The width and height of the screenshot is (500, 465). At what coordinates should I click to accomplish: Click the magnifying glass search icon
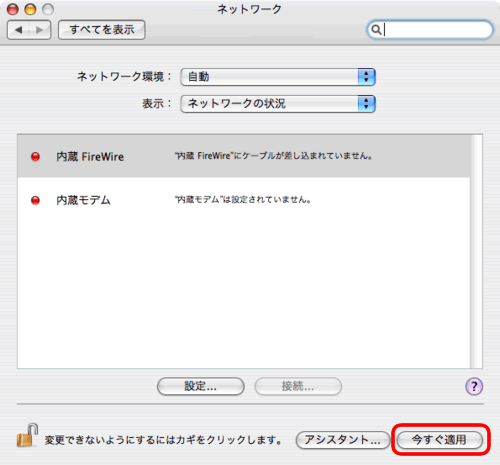(x=376, y=30)
